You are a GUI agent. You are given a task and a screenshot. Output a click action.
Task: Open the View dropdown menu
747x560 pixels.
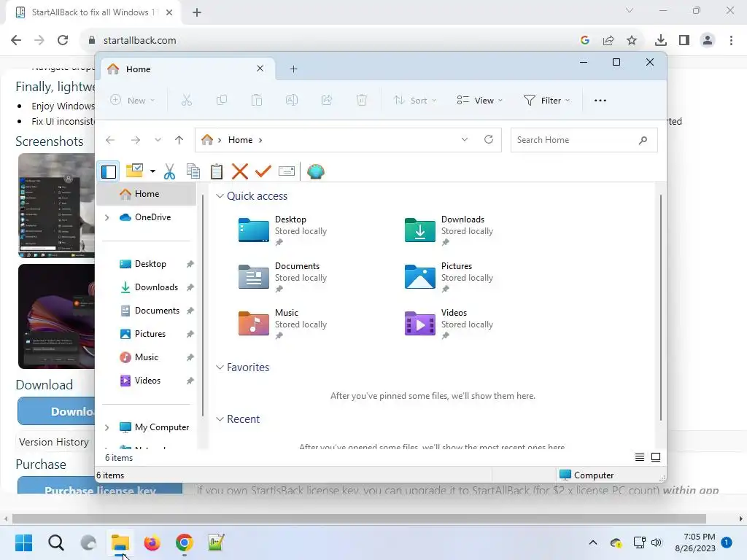479,101
